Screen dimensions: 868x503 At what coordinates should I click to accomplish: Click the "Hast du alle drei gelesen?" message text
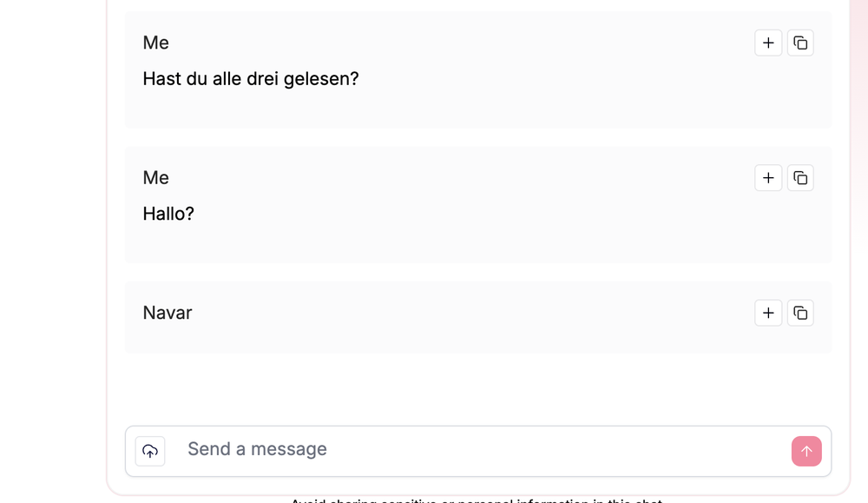click(251, 79)
